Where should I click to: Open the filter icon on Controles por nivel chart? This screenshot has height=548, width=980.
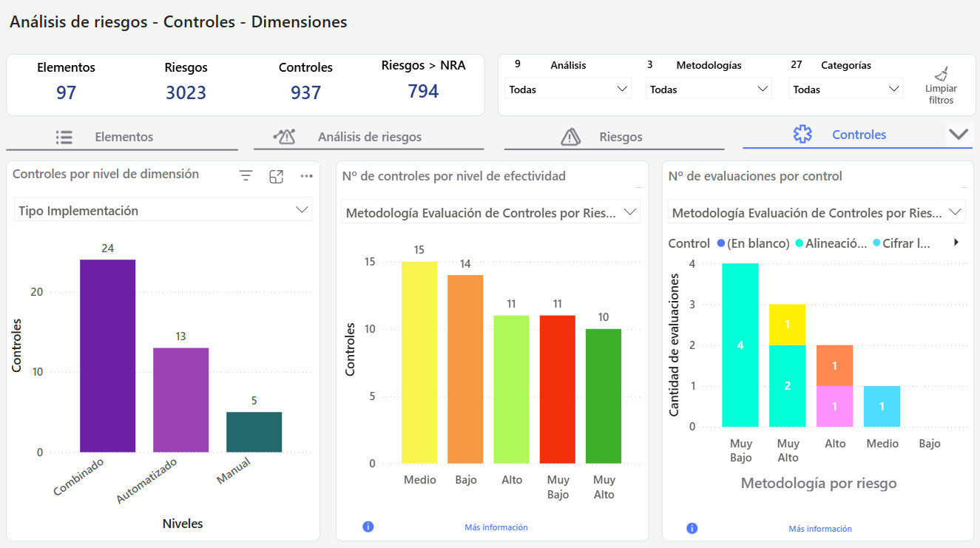coord(246,176)
